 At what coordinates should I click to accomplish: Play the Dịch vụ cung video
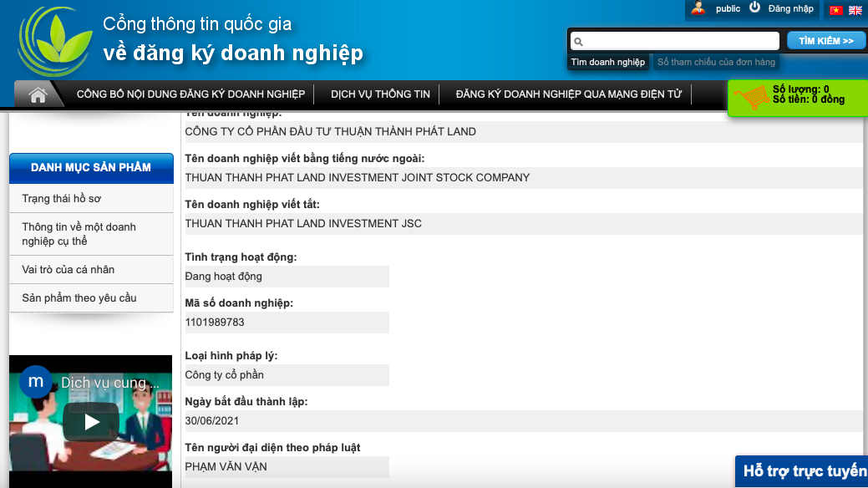[91, 422]
